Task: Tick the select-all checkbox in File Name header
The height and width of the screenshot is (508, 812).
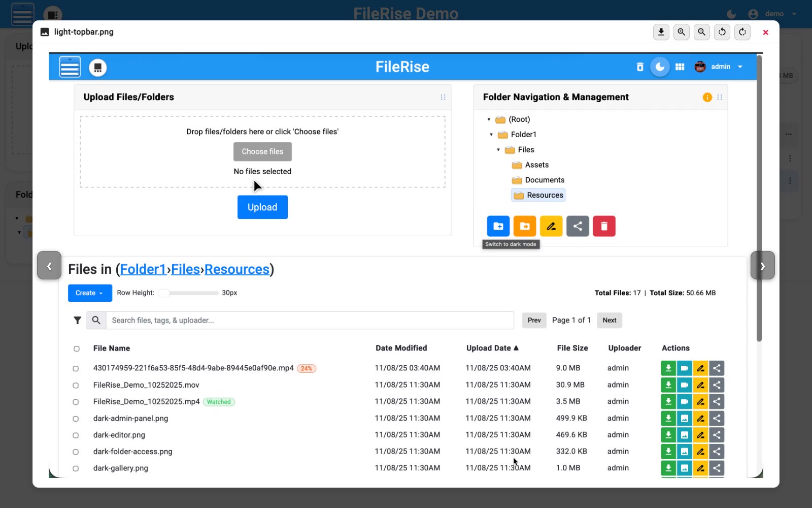Action: tap(77, 348)
